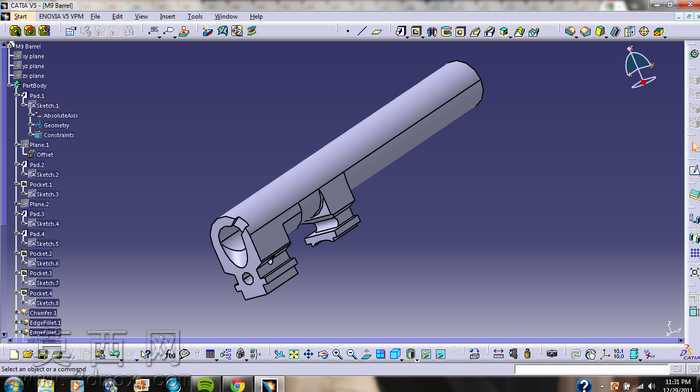Screen dimensions: 700x392
Task: Create a reference Plane
Action: 377,32
